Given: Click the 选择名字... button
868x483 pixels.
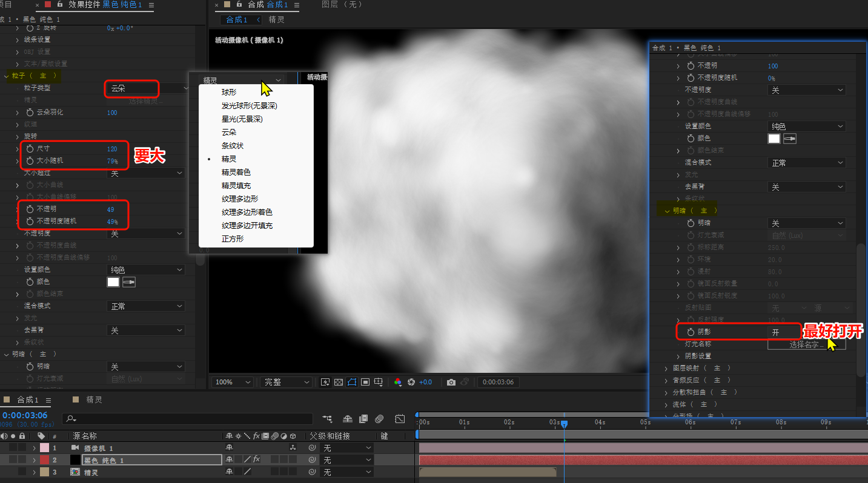Looking at the screenshot, I should click(x=806, y=344).
